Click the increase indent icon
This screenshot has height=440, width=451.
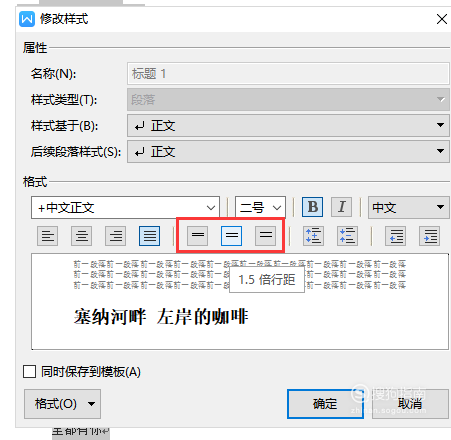click(x=430, y=236)
